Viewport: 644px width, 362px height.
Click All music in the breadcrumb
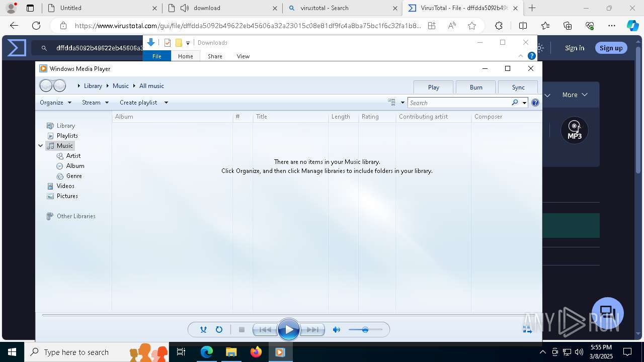151,86
